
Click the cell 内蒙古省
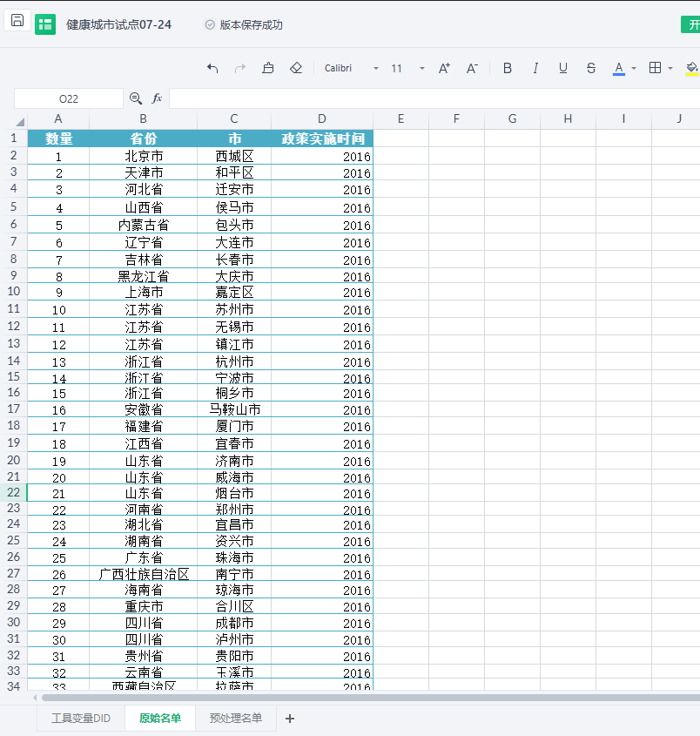(x=143, y=225)
